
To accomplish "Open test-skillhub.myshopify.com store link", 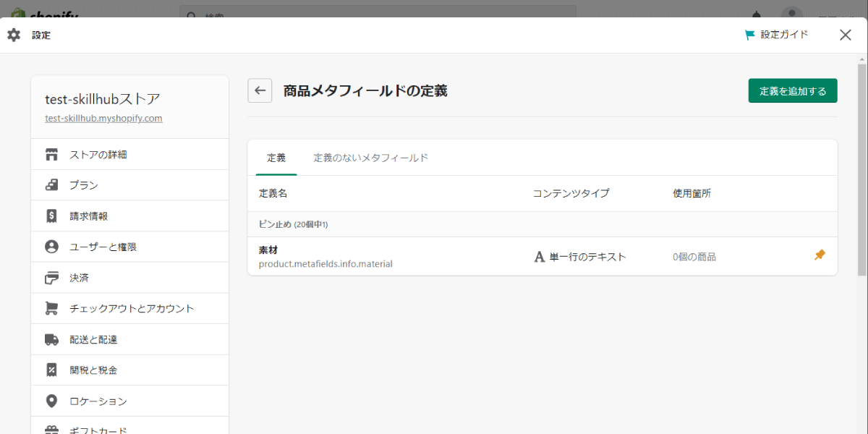I will click(x=103, y=118).
